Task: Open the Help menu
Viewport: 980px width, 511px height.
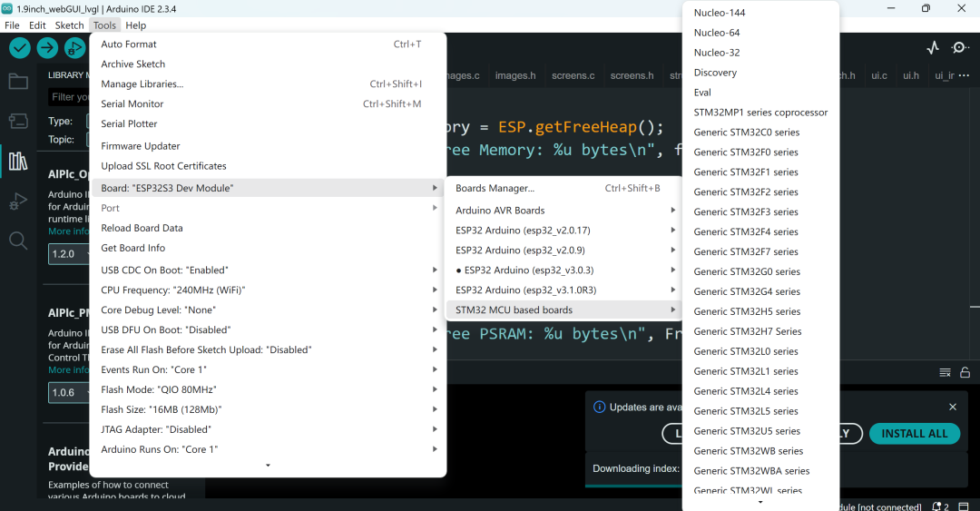Action: [x=135, y=25]
